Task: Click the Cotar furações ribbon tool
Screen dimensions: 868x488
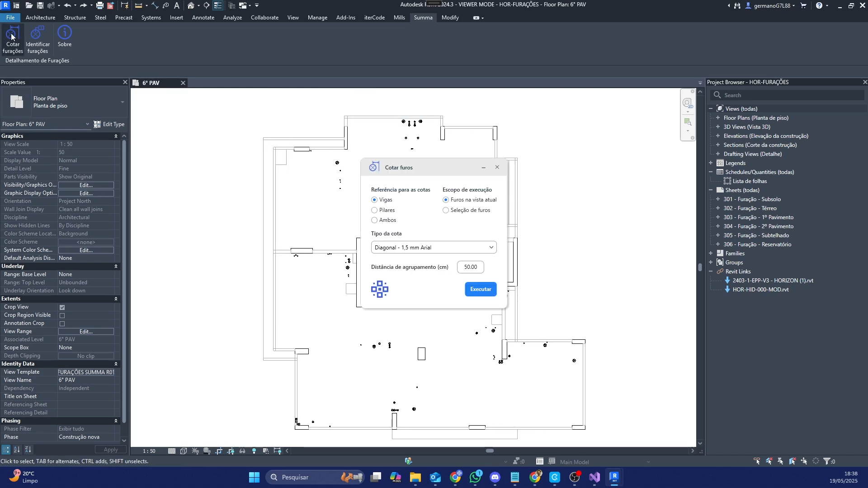Action: pos(12,34)
